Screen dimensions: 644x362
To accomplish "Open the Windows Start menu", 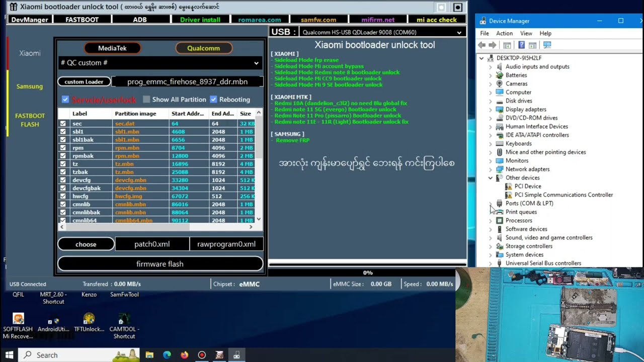I will pos(9,355).
